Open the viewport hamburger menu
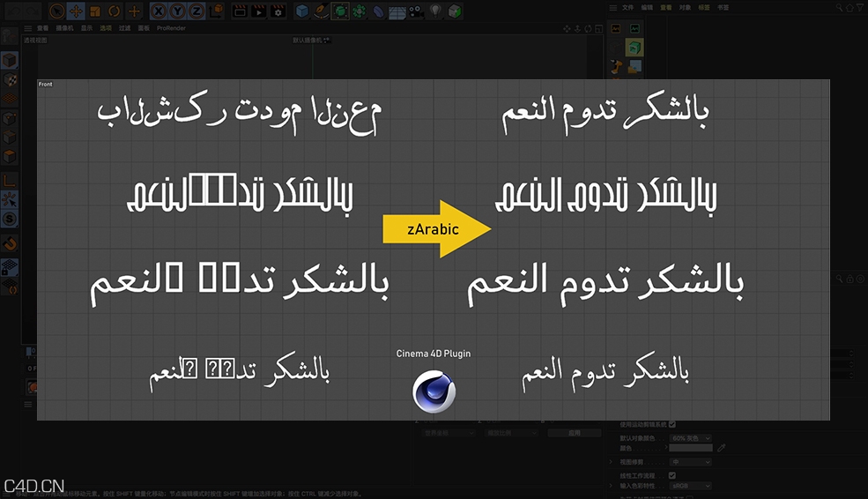 (x=27, y=28)
